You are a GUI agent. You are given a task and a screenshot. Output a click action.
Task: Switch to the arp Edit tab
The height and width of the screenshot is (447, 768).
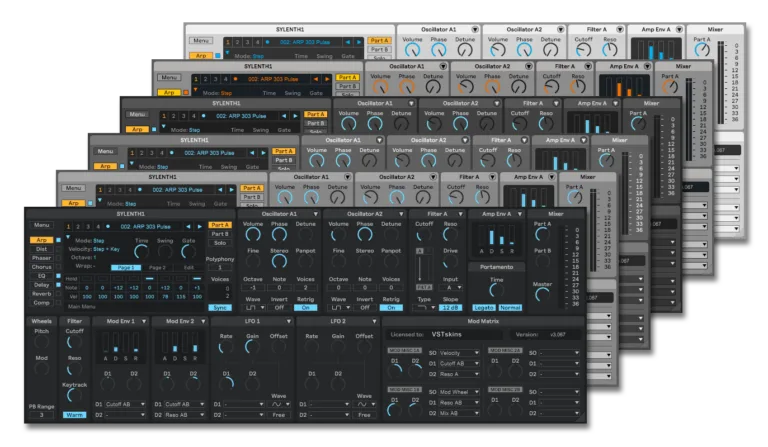click(x=189, y=267)
